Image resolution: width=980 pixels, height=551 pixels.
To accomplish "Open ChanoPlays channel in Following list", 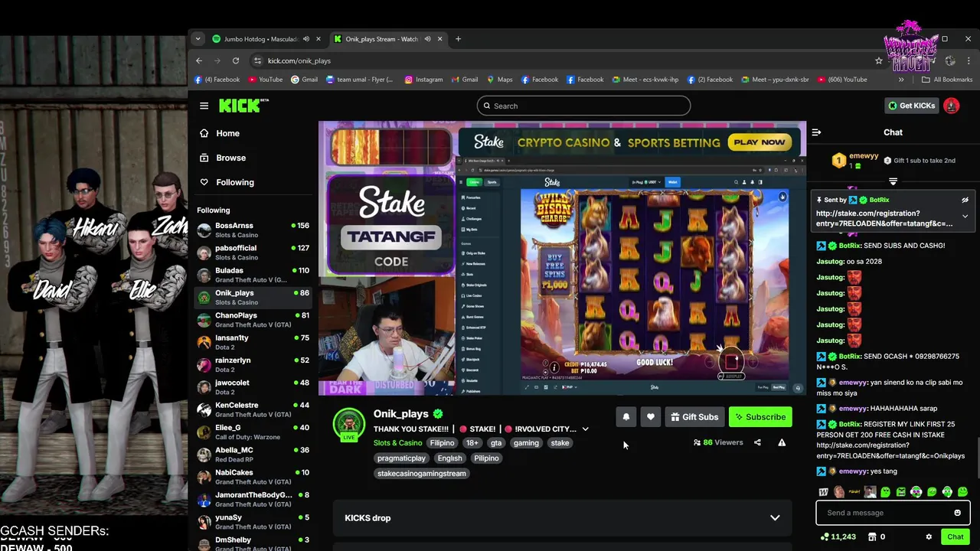I will point(253,319).
